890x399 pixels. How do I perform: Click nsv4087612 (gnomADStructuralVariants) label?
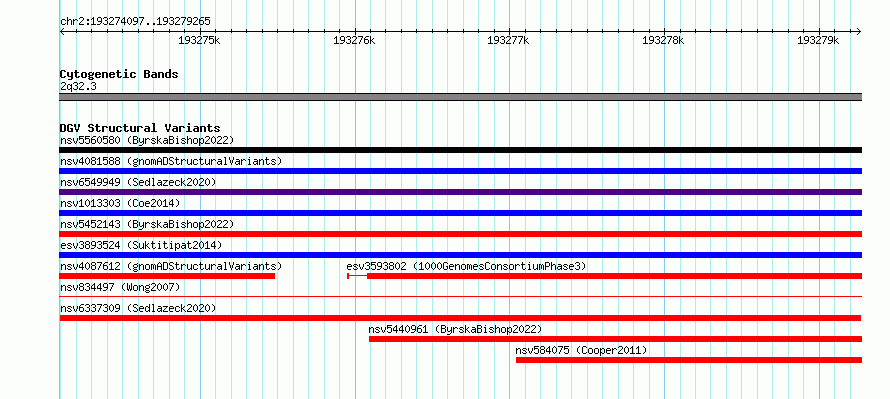(171, 266)
